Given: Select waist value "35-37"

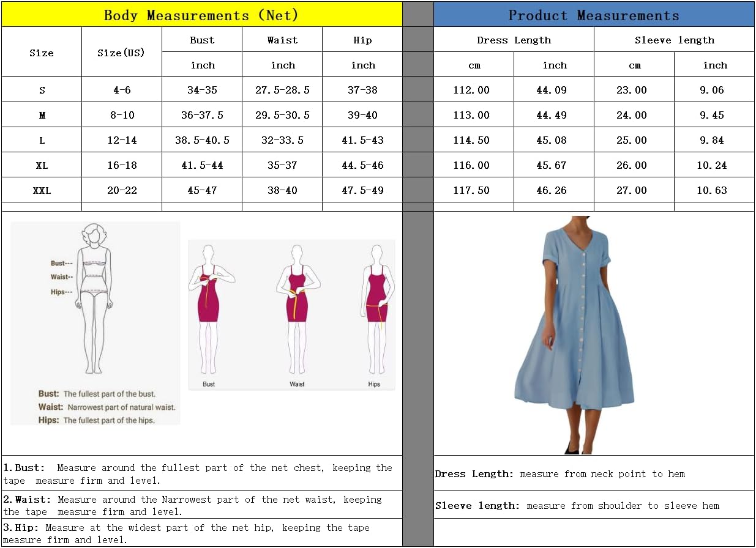Looking at the screenshot, I should point(282,165).
